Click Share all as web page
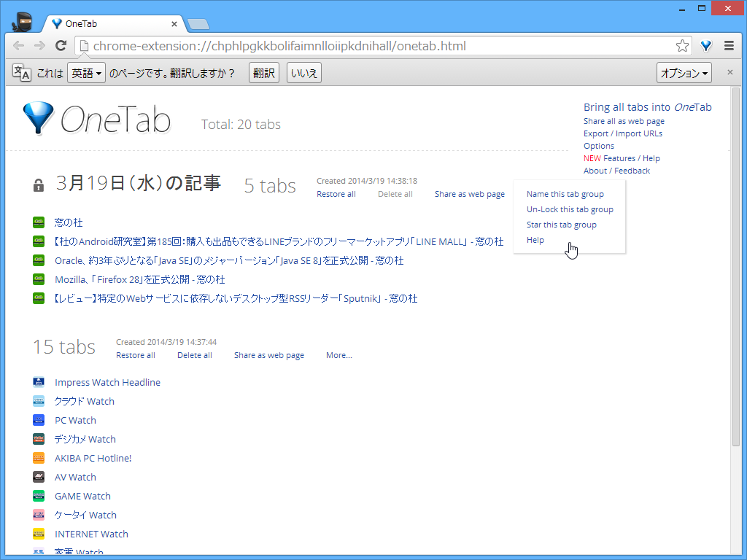The image size is (747, 560). point(624,122)
